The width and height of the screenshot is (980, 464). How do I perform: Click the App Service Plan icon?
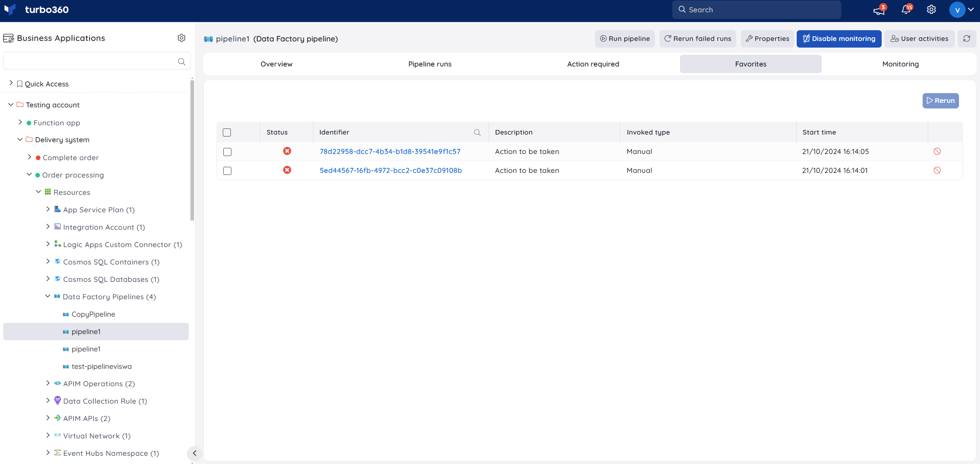coord(57,209)
